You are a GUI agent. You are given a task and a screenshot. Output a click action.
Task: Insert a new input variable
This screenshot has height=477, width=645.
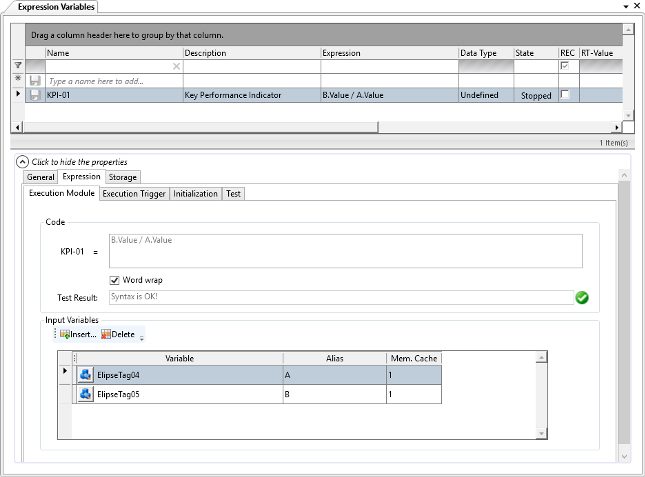78,334
